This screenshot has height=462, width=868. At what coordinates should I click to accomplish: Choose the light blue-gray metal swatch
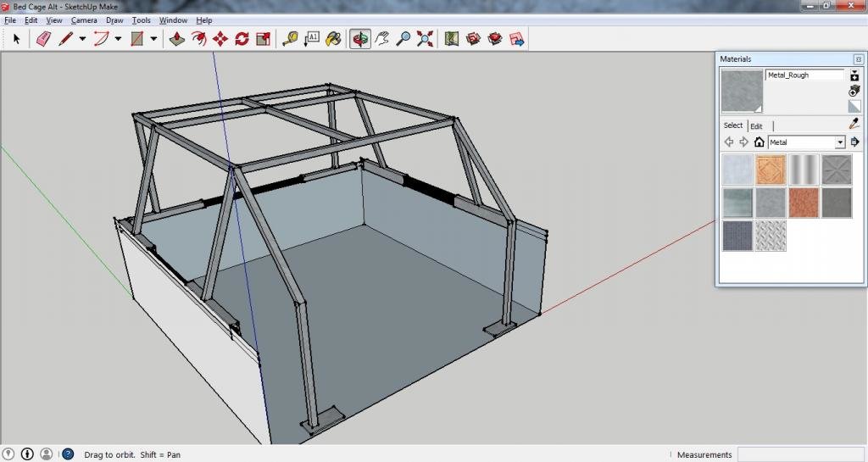tap(737, 170)
